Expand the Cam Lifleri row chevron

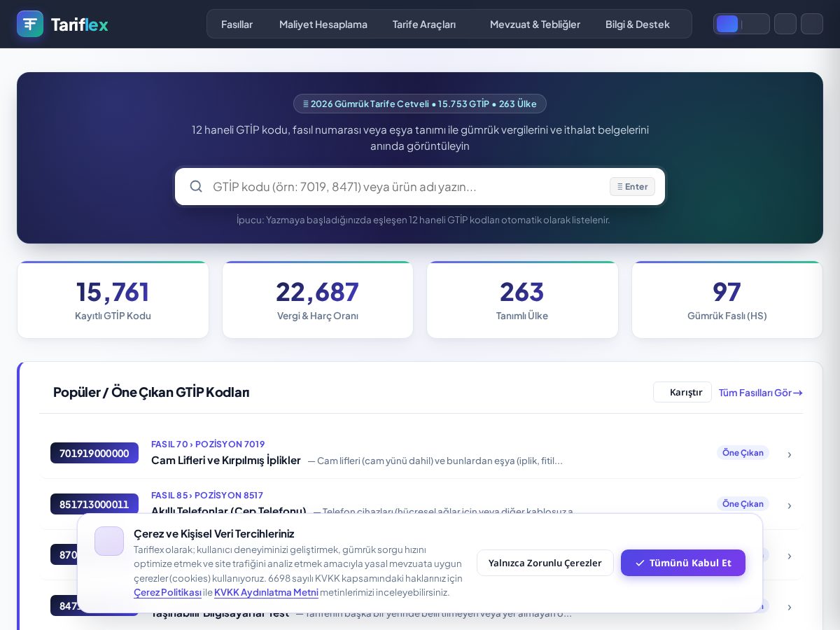(790, 455)
